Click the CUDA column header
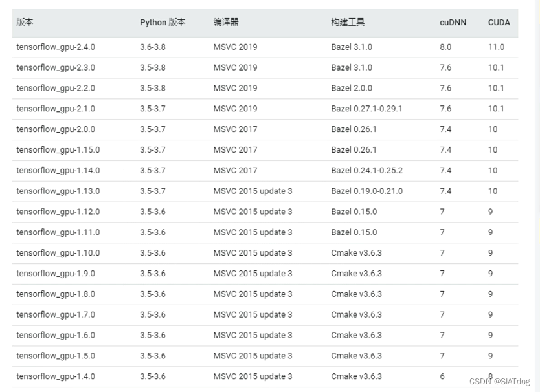The width and height of the screenshot is (540, 392). [x=499, y=23]
